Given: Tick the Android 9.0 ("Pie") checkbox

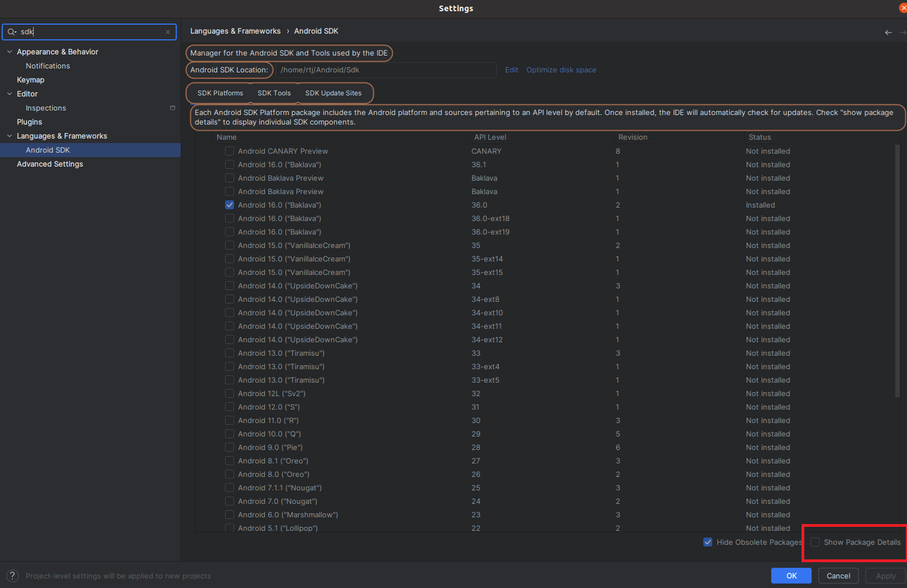Looking at the screenshot, I should click(230, 447).
